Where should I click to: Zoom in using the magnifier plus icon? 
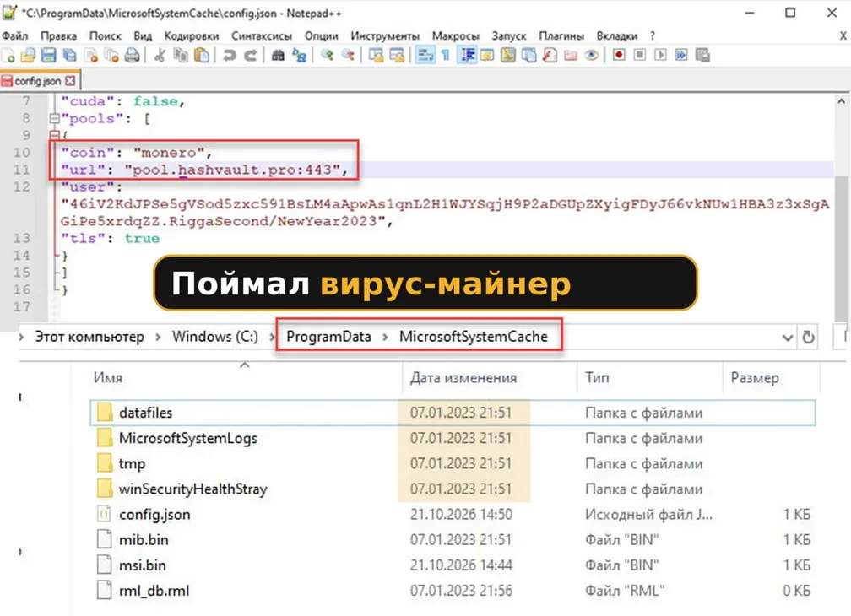coord(327,56)
